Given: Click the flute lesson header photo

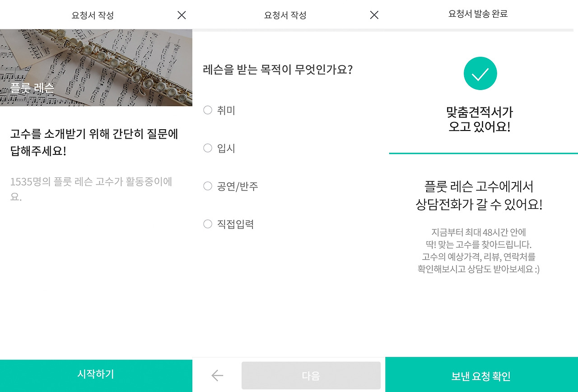Looking at the screenshot, I should coord(96,65).
